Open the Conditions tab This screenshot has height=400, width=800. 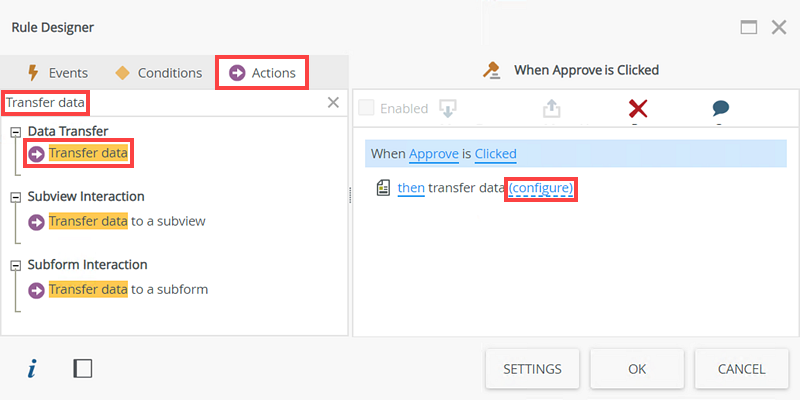point(159,73)
